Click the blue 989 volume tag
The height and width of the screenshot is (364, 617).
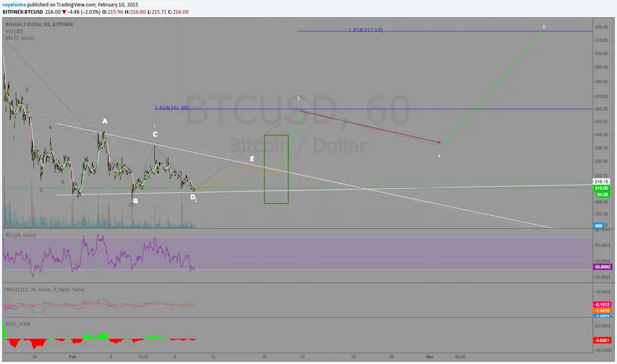tap(598, 226)
